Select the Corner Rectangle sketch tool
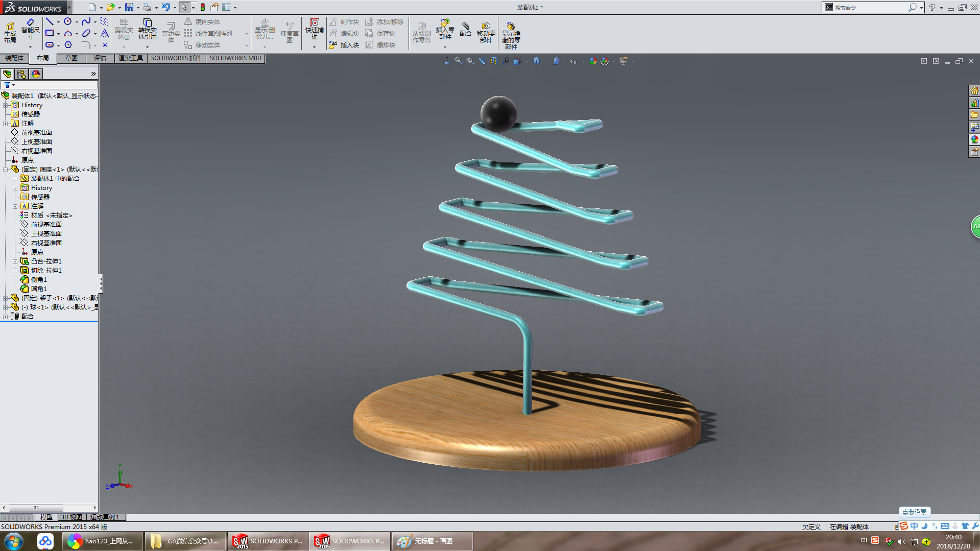The image size is (980, 551). click(x=50, y=33)
